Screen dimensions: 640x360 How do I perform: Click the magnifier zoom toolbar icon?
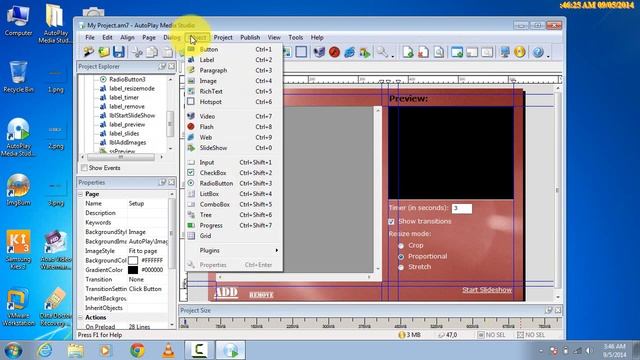click(382, 52)
